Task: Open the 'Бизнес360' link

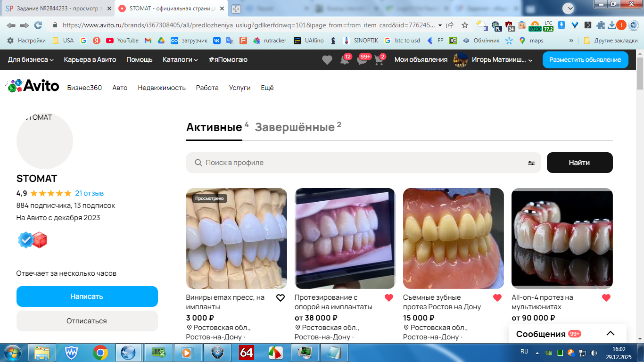Action: 84,88
